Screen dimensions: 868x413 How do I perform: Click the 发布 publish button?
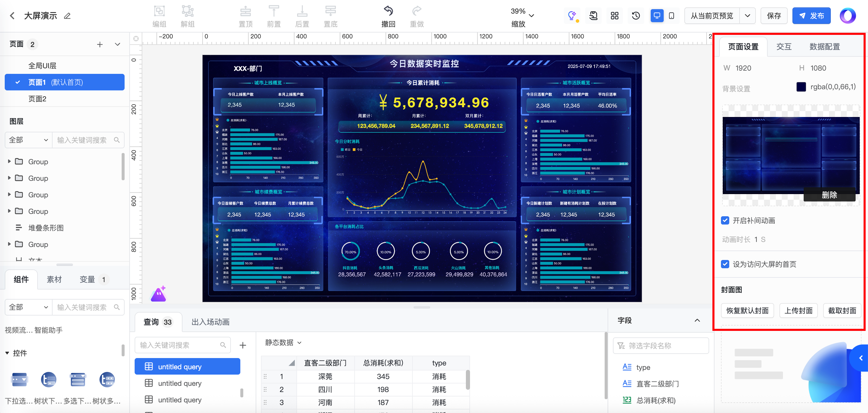tap(811, 16)
